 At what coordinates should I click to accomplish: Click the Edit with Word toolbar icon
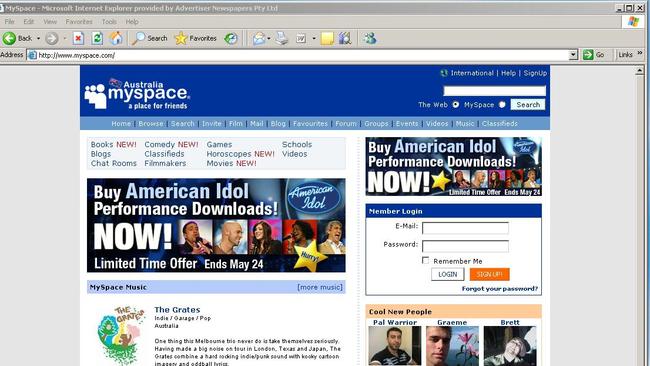(301, 39)
